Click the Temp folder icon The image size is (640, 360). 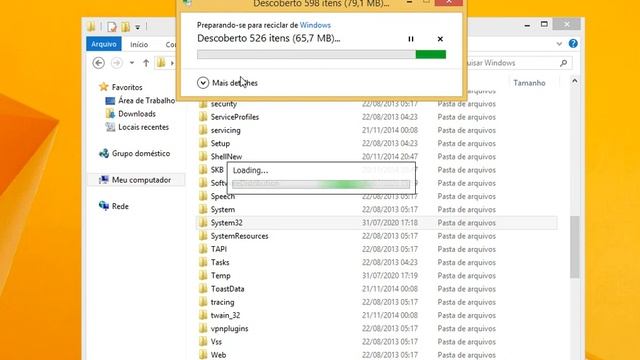[x=203, y=276]
